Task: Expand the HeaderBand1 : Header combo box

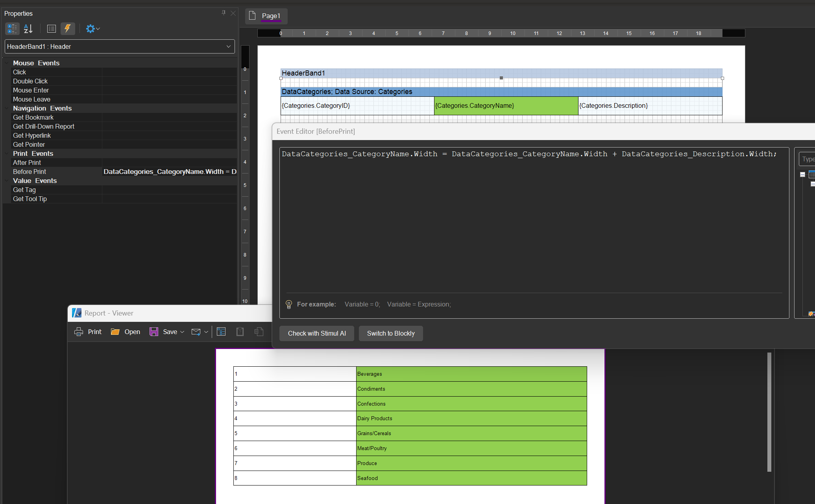Action: [228, 46]
